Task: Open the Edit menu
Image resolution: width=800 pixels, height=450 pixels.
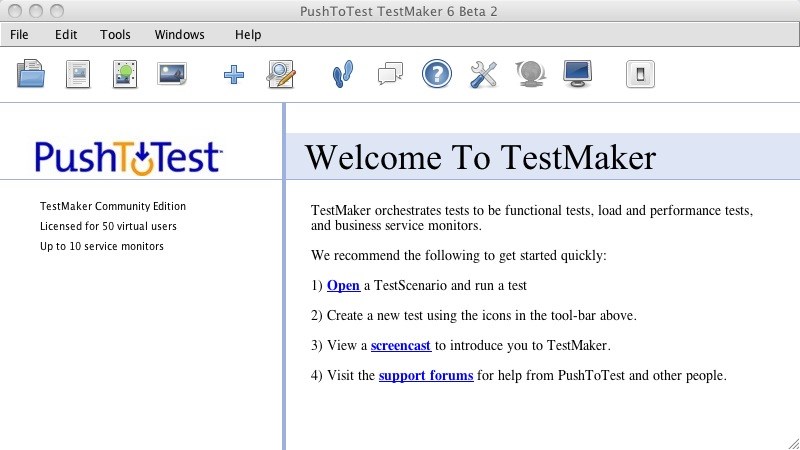Action: [x=66, y=35]
